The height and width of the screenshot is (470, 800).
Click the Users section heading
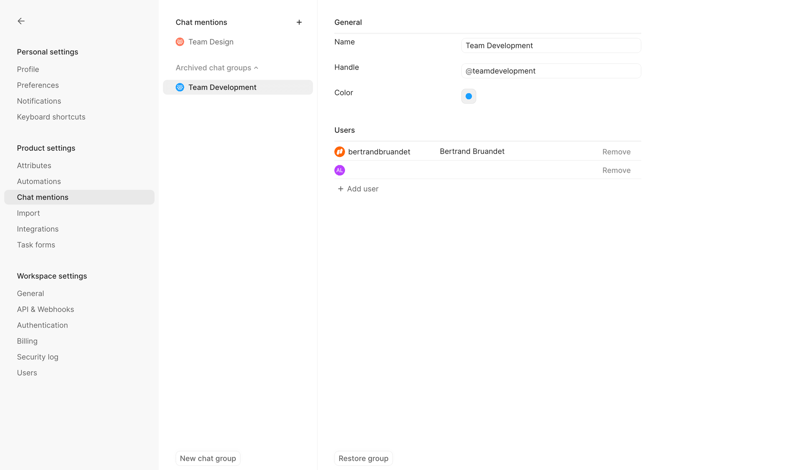(x=344, y=130)
